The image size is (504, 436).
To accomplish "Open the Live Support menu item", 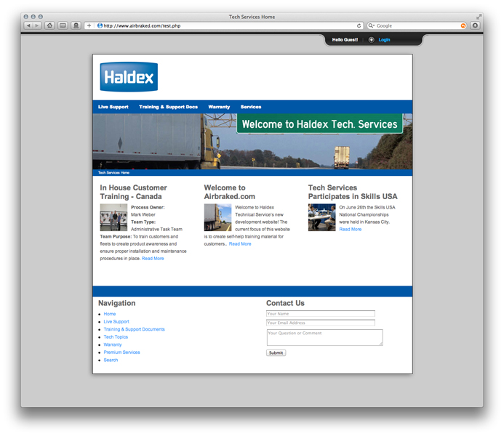I will click(x=113, y=107).
